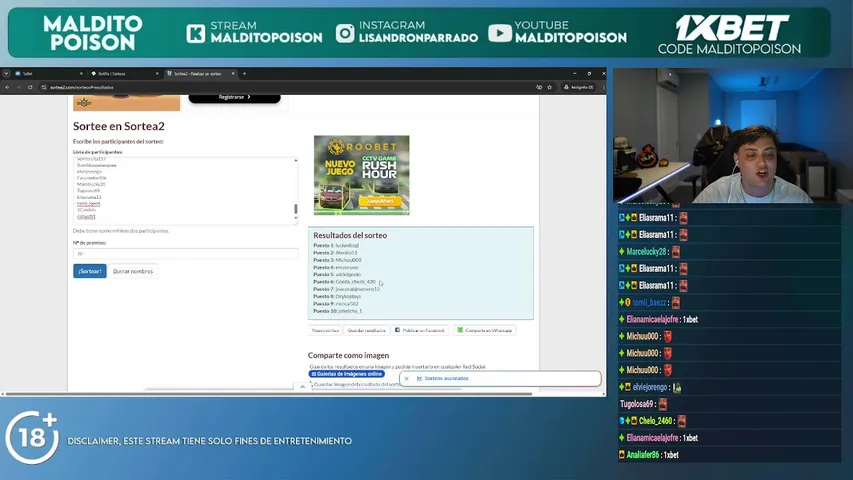Click the Chelo_2460 chat username

tap(656, 421)
